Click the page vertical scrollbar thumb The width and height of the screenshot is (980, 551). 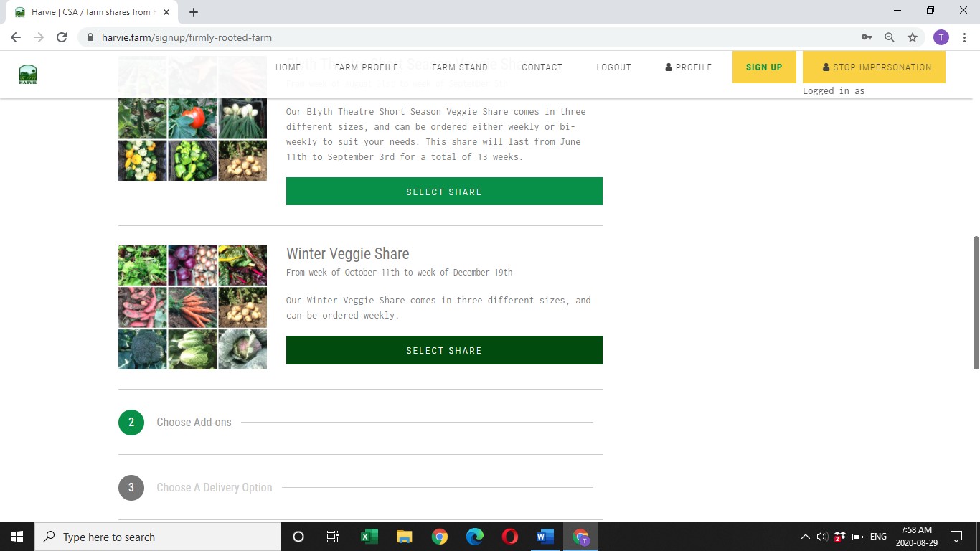point(976,302)
